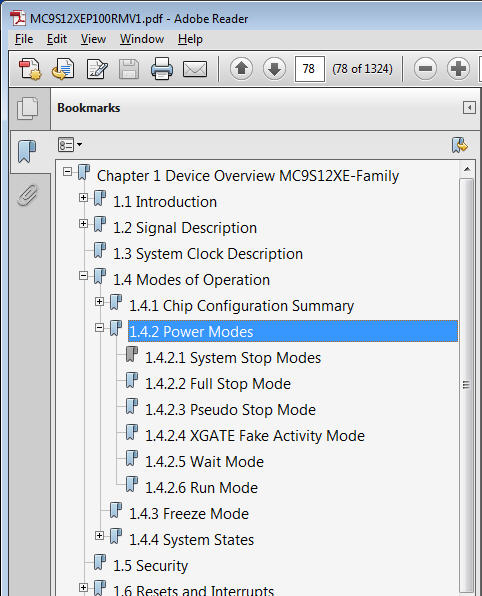The height and width of the screenshot is (596, 482).
Task: Jump to 1.4.2.2 Full Stop Mode
Action: [x=218, y=384]
